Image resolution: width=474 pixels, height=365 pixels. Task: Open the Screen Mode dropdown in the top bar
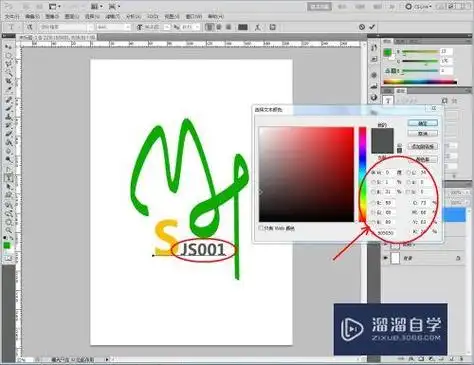(x=114, y=6)
